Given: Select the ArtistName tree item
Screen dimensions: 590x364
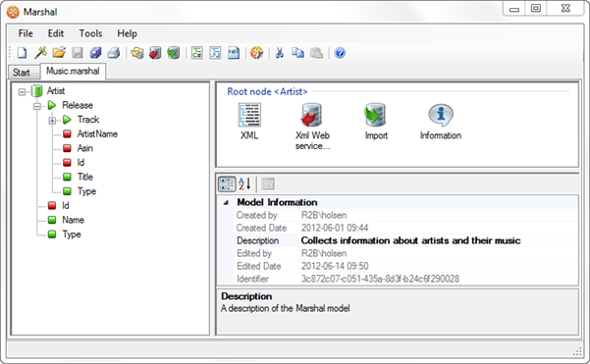Looking at the screenshot, I should tap(97, 133).
